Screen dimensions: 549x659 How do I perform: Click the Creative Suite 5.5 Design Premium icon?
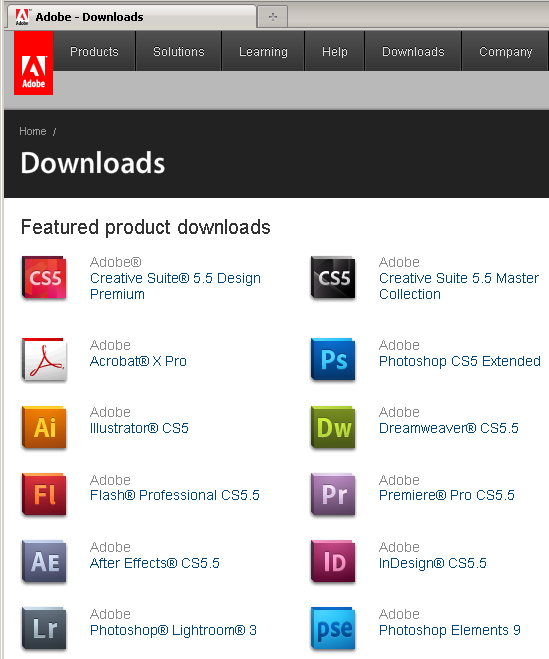pos(44,278)
